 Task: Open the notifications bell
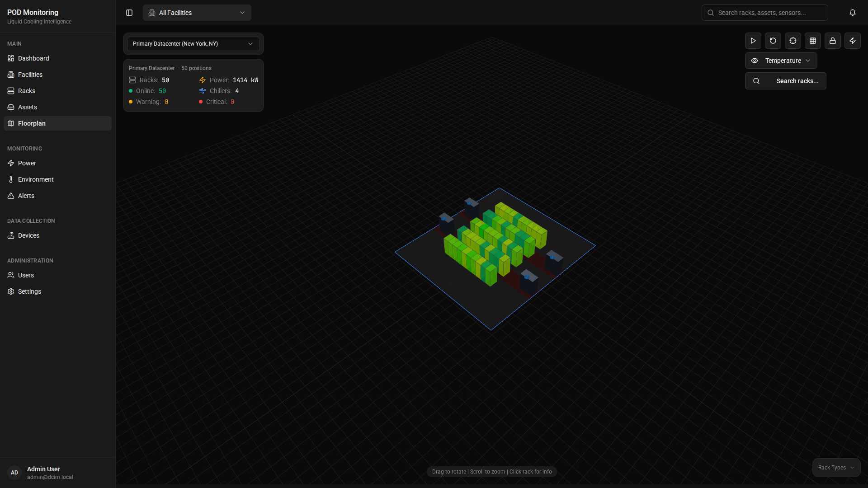pyautogui.click(x=853, y=13)
